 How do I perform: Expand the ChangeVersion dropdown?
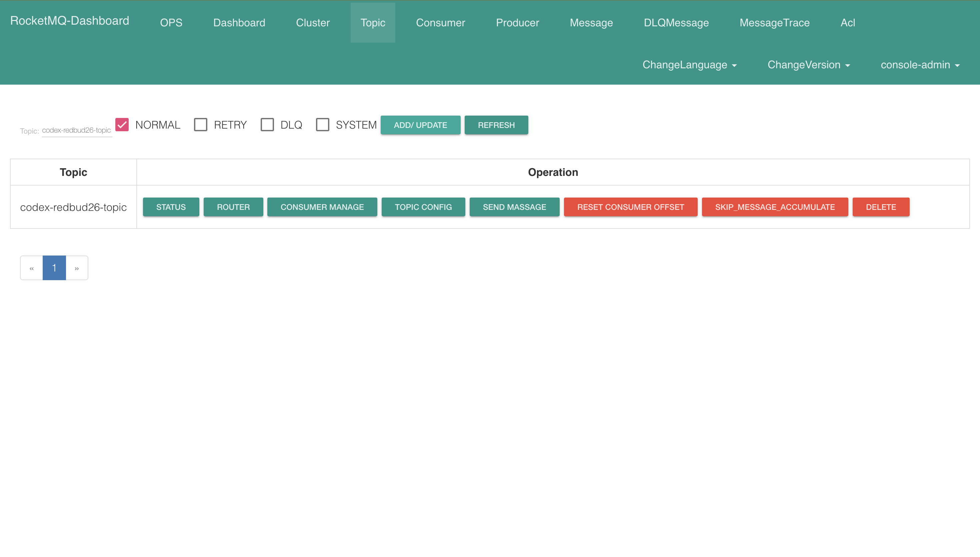pos(809,65)
